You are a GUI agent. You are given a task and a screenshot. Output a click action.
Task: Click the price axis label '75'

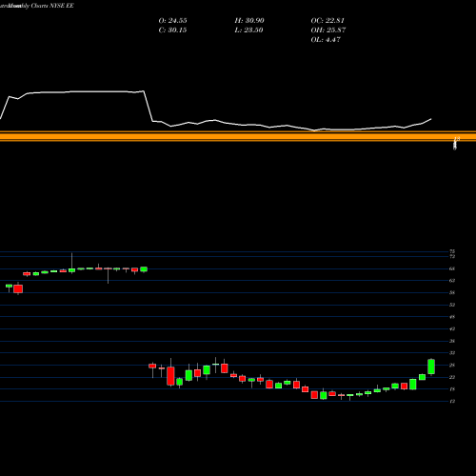tap(452, 251)
